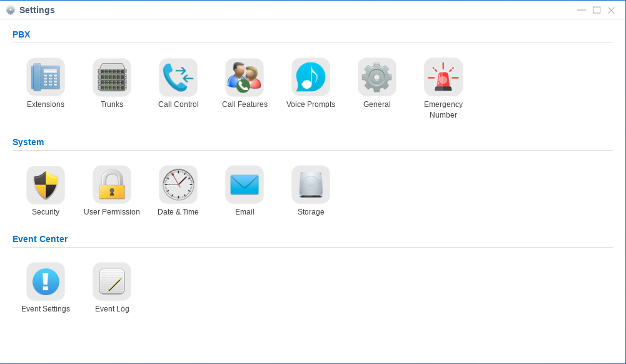Open the Trunks server rack icon
This screenshot has width=626, height=364.
pos(112,77)
